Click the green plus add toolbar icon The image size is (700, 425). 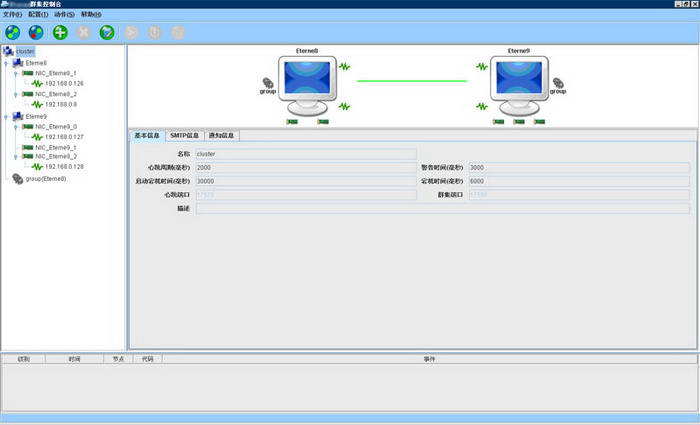(60, 33)
